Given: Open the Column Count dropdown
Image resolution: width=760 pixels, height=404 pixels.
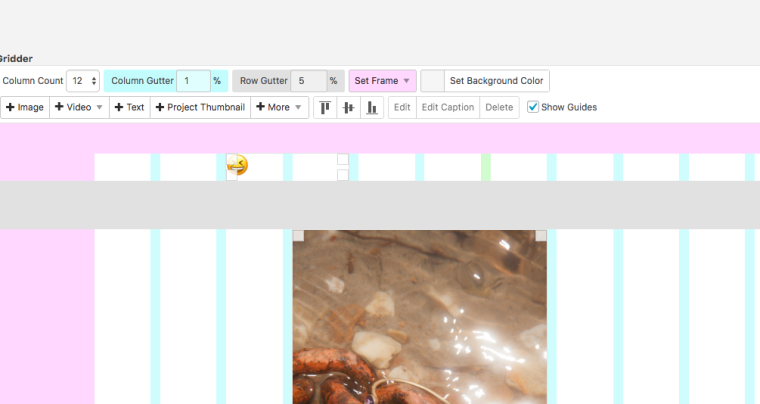Looking at the screenshot, I should (83, 81).
